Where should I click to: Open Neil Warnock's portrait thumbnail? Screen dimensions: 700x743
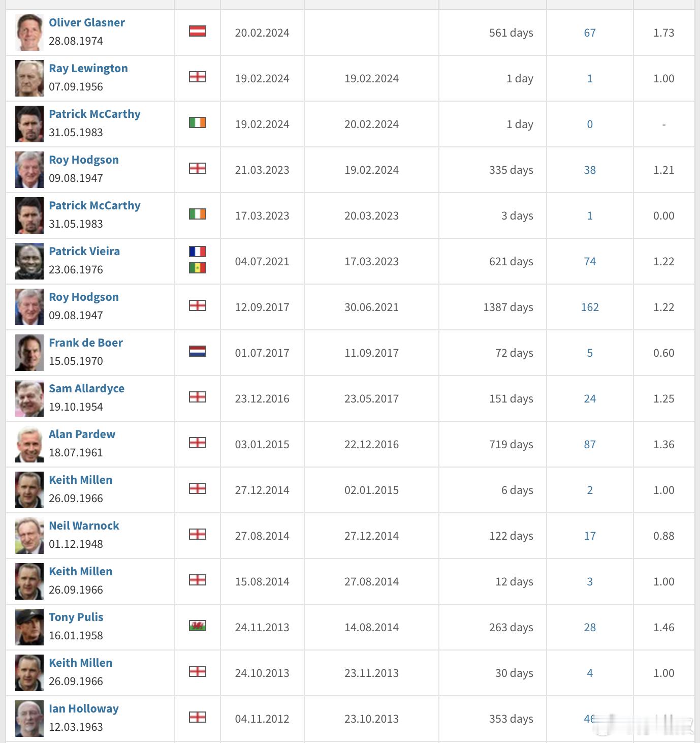tap(29, 536)
